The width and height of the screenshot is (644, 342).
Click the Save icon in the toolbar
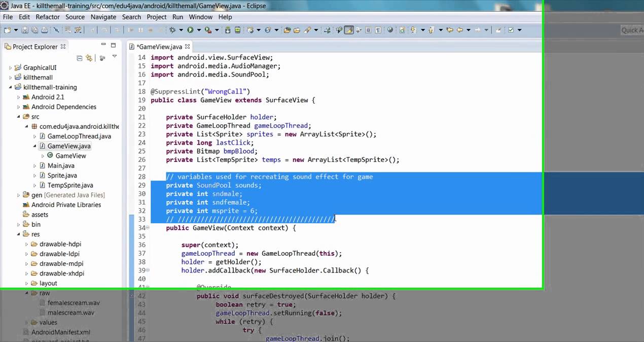[25, 30]
